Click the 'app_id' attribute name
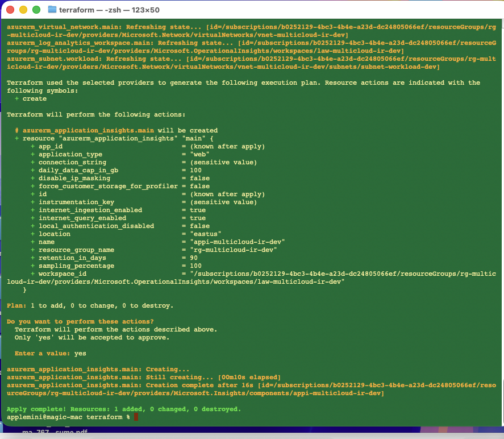504x439 pixels. (x=51, y=146)
